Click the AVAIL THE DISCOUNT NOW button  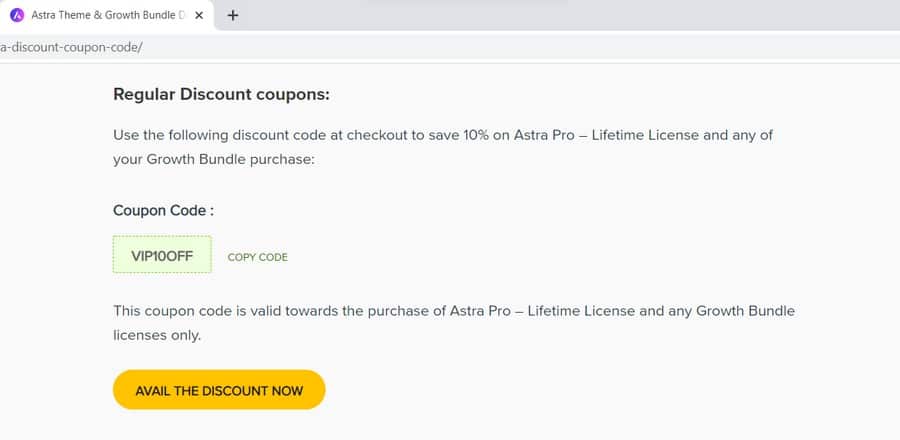(219, 390)
